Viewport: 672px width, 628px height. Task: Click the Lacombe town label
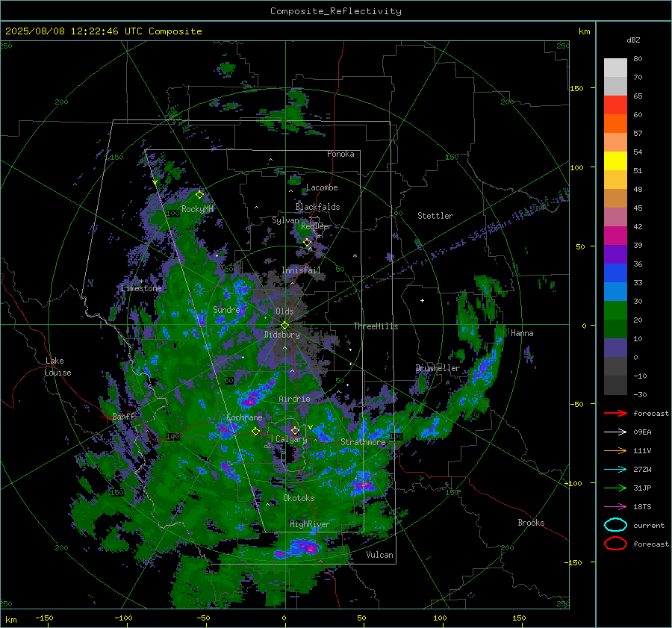coord(322,187)
